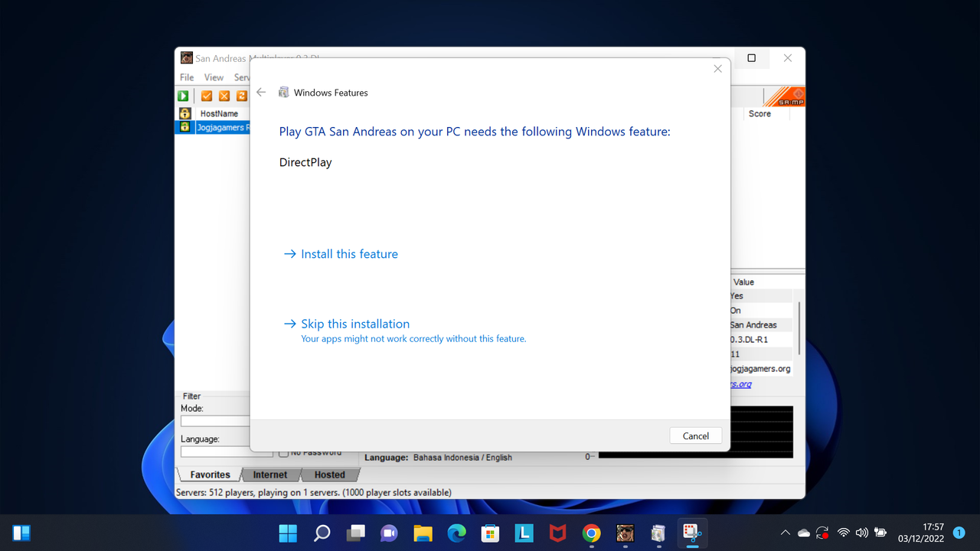The height and width of the screenshot is (551, 980).
Task: Click the orange X delete icon in SA-MP toolbar
Action: click(x=224, y=96)
